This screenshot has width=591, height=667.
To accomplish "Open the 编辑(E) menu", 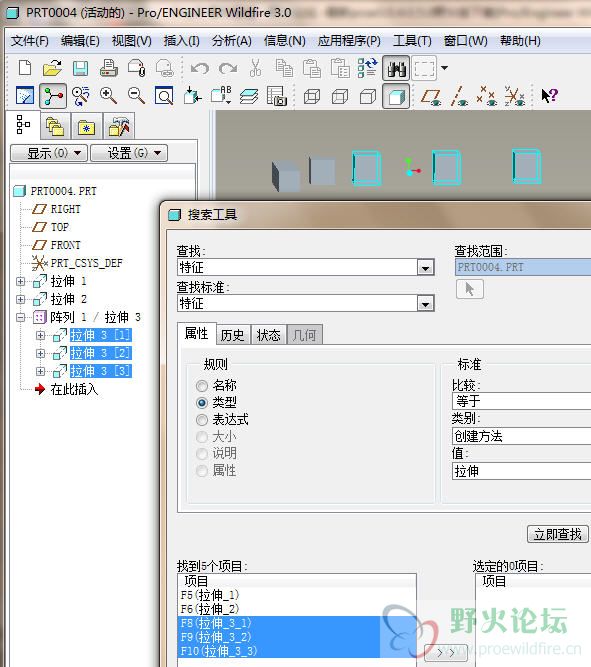I will pos(80,41).
